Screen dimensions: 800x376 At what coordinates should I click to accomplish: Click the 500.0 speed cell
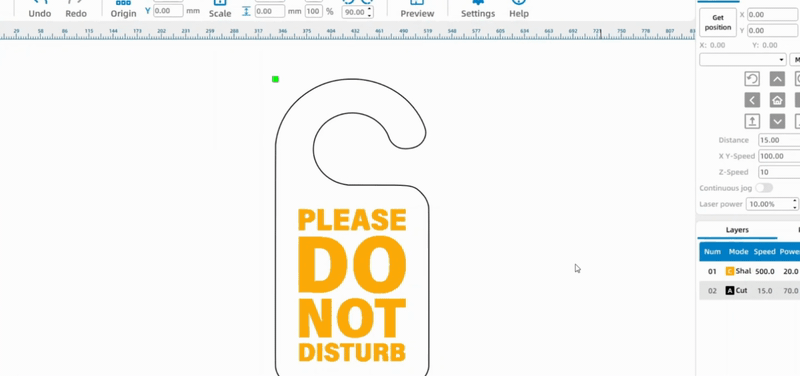pyautogui.click(x=765, y=271)
